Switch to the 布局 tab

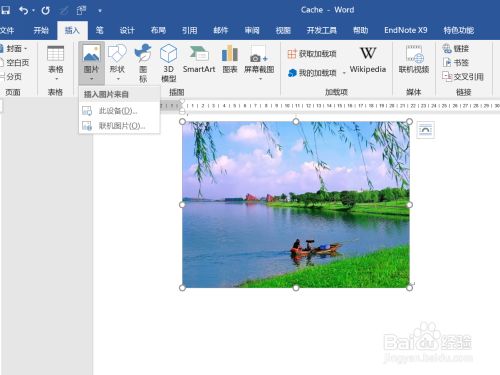tap(158, 30)
